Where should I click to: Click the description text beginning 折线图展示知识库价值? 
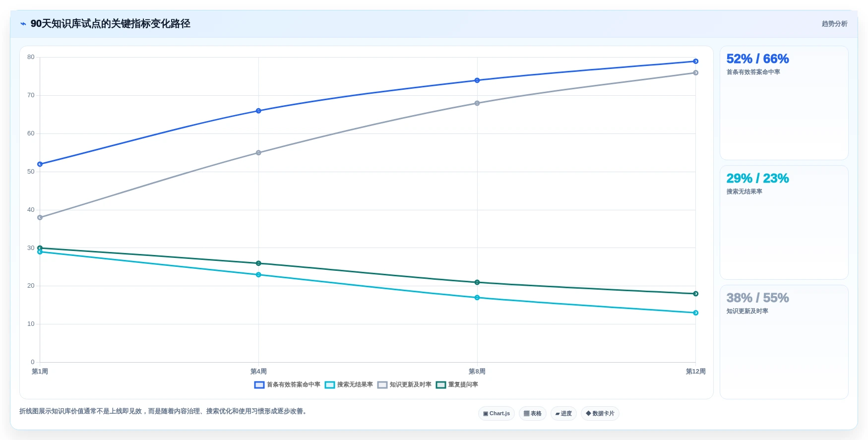click(164, 411)
